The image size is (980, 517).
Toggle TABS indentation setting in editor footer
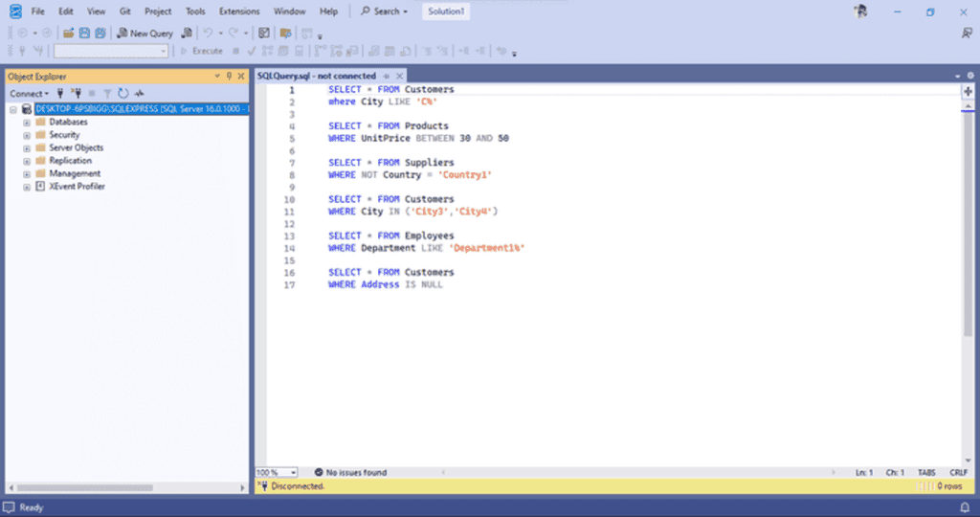[925, 473]
